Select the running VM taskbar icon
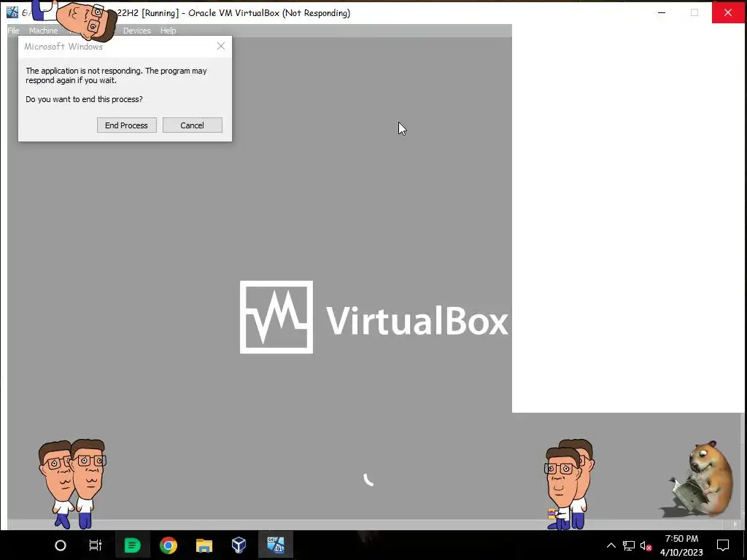Screen dimensions: 747x560 click(x=275, y=545)
